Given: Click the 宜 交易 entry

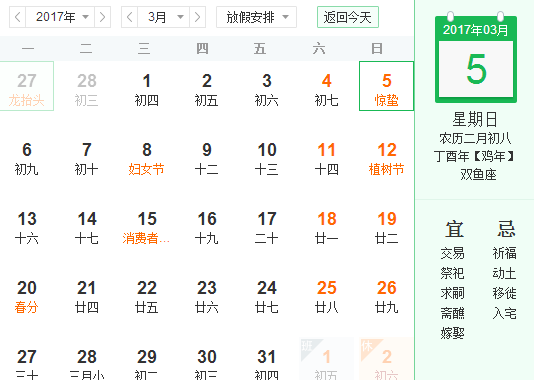Looking at the screenshot, I should tap(452, 253).
